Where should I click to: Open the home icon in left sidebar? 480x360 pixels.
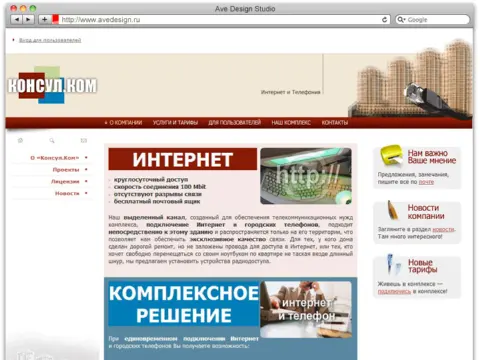[x=20, y=141]
